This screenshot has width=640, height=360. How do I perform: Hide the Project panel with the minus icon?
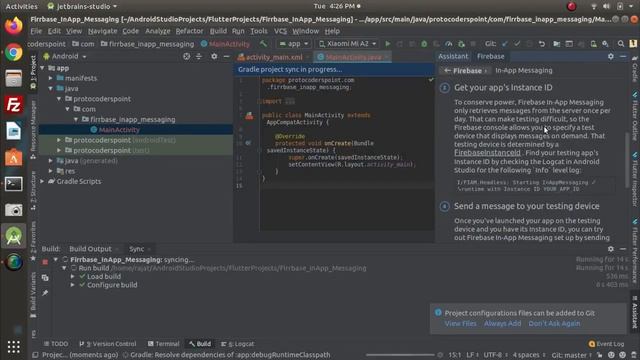[227, 56]
